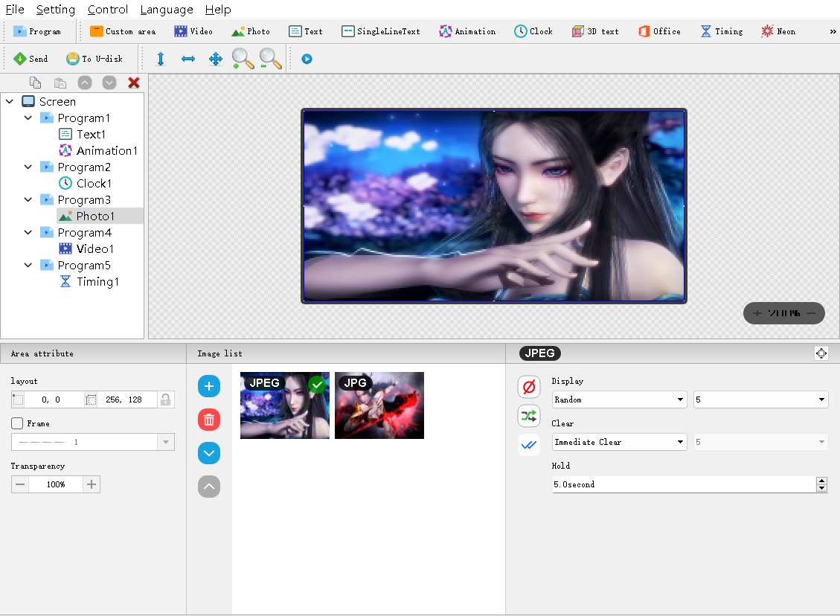Viewport: 840px width, 616px height.
Task: Add a Photo area from toolbar
Action: pyautogui.click(x=251, y=31)
